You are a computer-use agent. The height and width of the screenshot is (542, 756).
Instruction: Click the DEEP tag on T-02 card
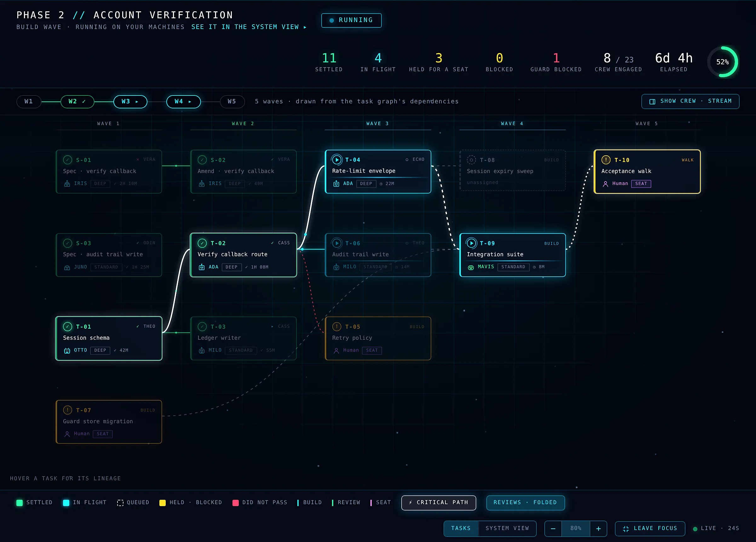231,267
